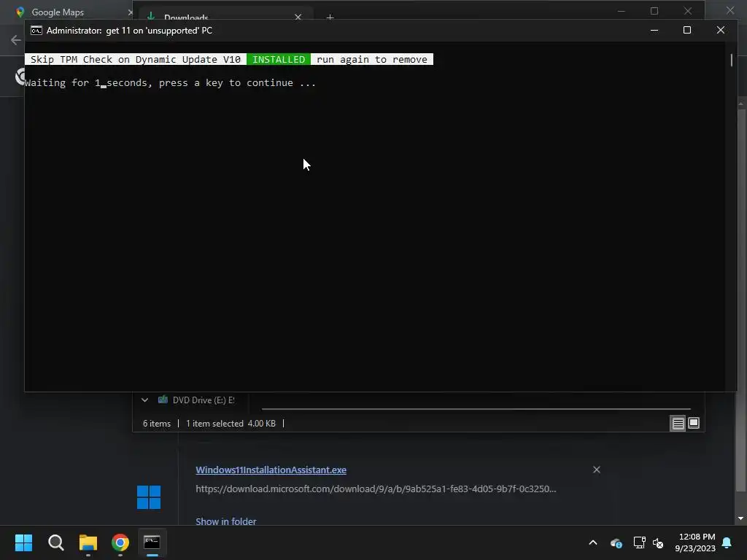
Task: Switch to the Downloads tab
Action: point(186,17)
